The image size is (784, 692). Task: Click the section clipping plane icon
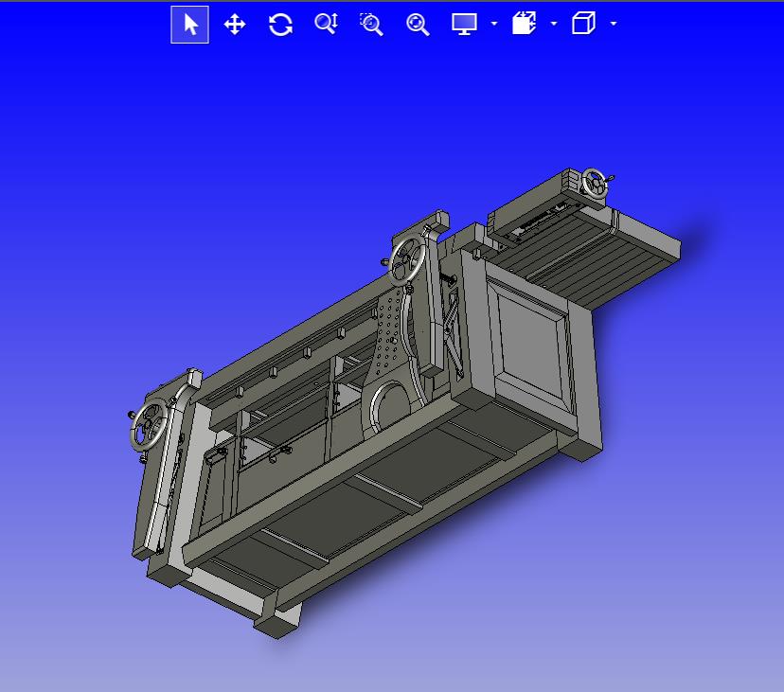[x=524, y=24]
